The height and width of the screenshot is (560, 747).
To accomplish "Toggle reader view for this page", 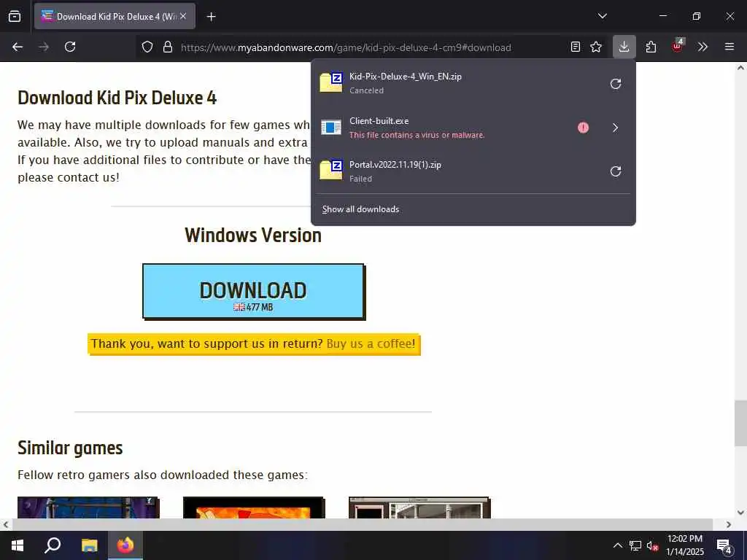I will [576, 47].
